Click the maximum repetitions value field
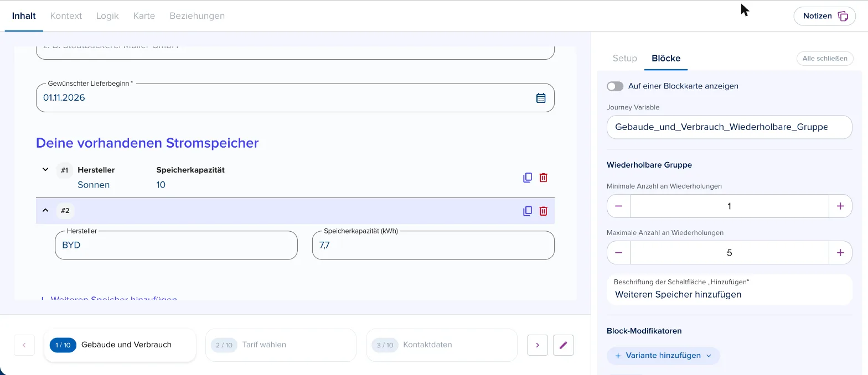868x375 pixels. point(730,252)
